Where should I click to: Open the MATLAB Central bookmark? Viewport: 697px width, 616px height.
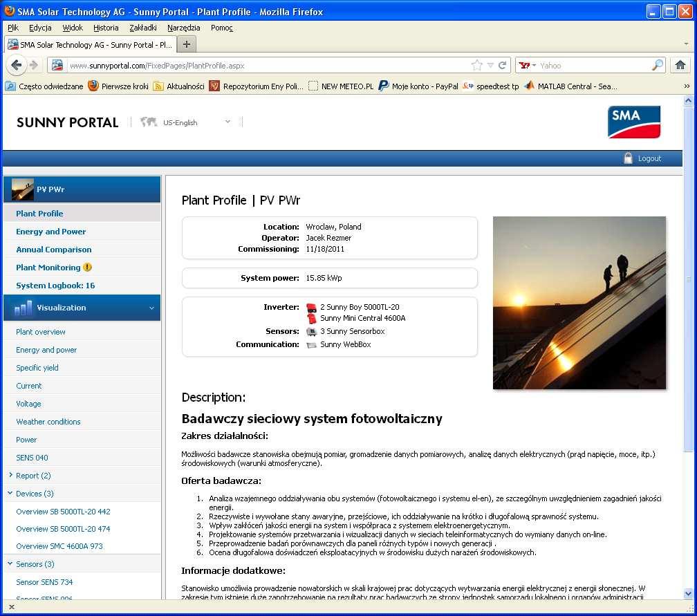click(x=570, y=86)
